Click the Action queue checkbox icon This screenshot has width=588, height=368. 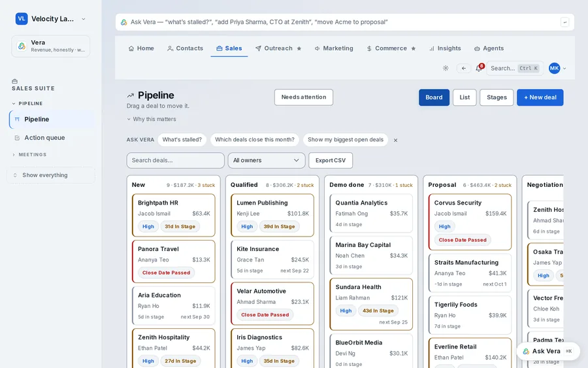pos(17,138)
